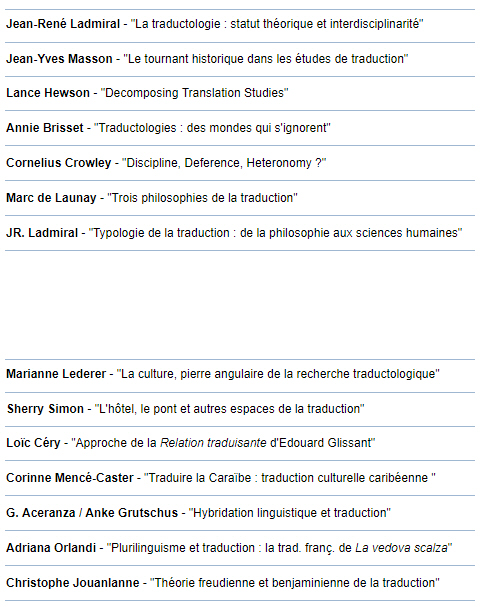This screenshot has width=484, height=607.
Task: Select Christophe Jouanlanne 'Théorie freudienne' entry
Action: click(x=223, y=583)
